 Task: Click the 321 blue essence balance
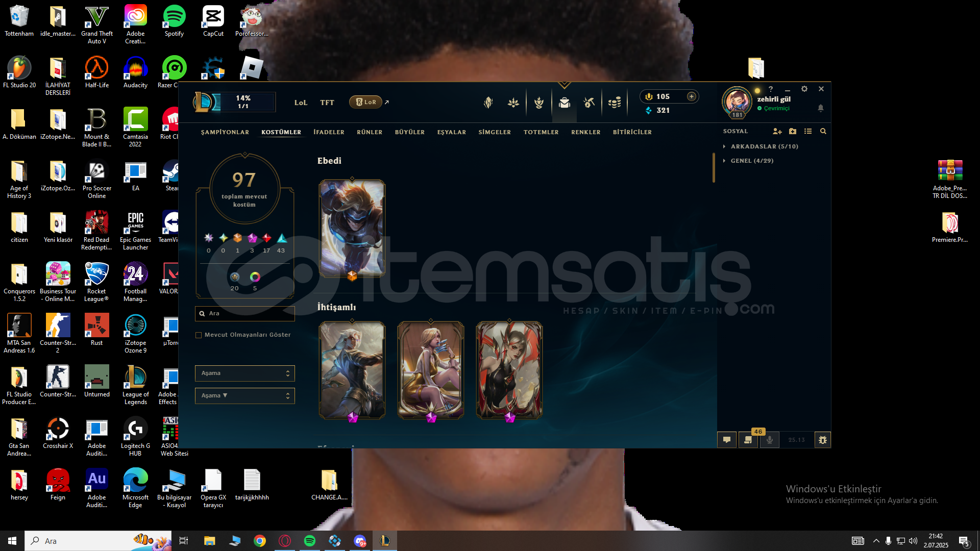657,111
